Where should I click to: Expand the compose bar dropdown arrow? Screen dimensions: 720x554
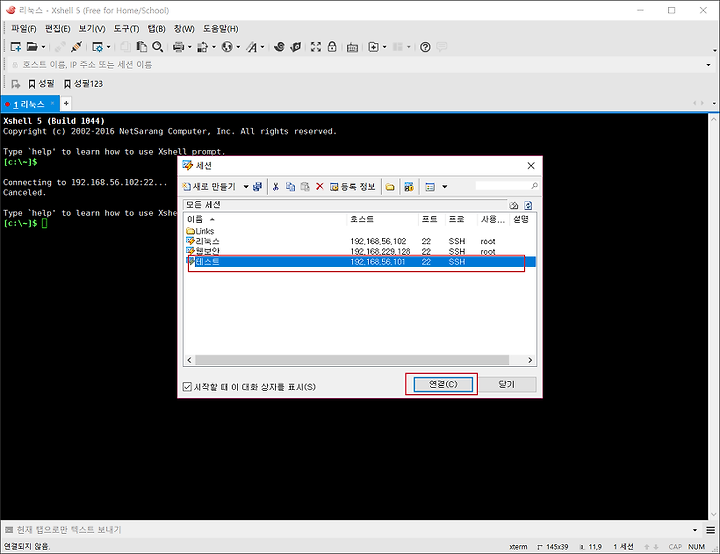[695, 530]
